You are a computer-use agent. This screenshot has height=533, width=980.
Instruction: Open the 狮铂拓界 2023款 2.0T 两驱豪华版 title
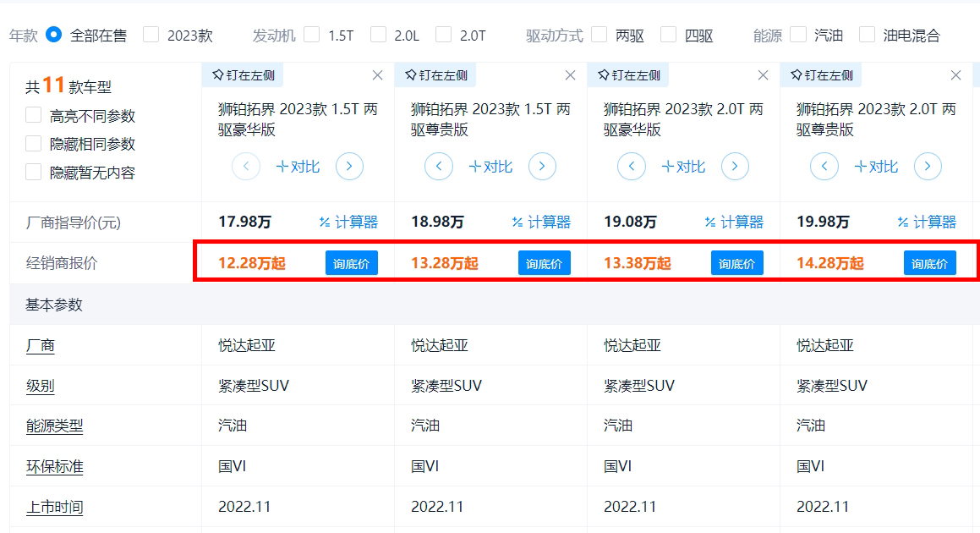tap(684, 119)
